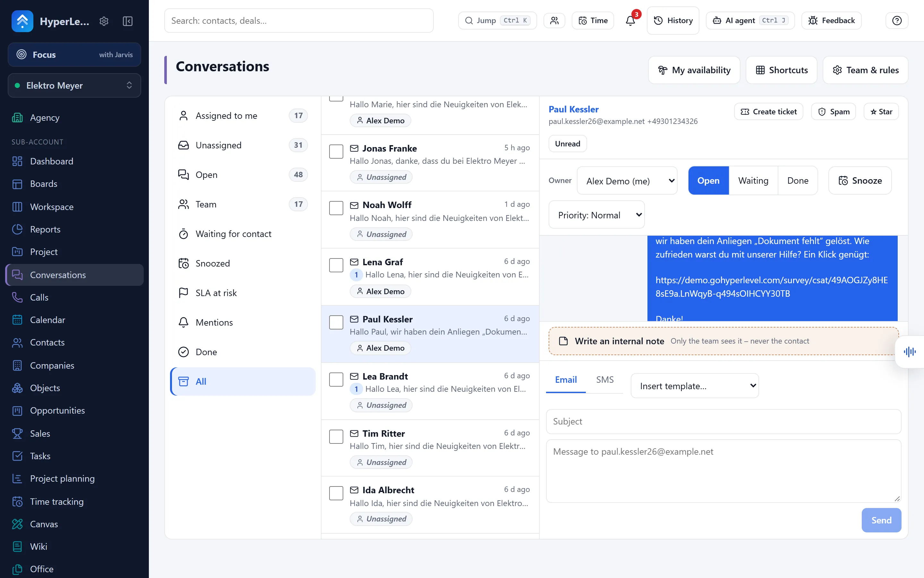The height and width of the screenshot is (578, 924).
Task: Open Workspace in the sidebar
Action: pyautogui.click(x=74, y=207)
